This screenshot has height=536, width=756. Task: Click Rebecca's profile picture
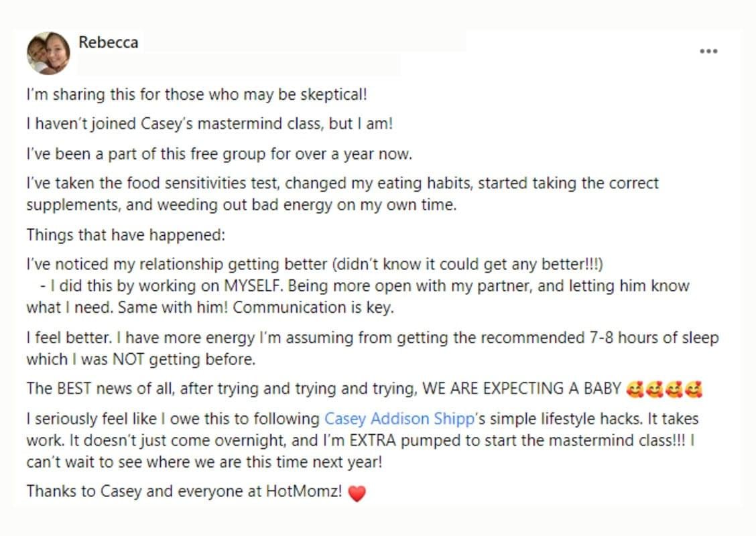click(x=48, y=53)
